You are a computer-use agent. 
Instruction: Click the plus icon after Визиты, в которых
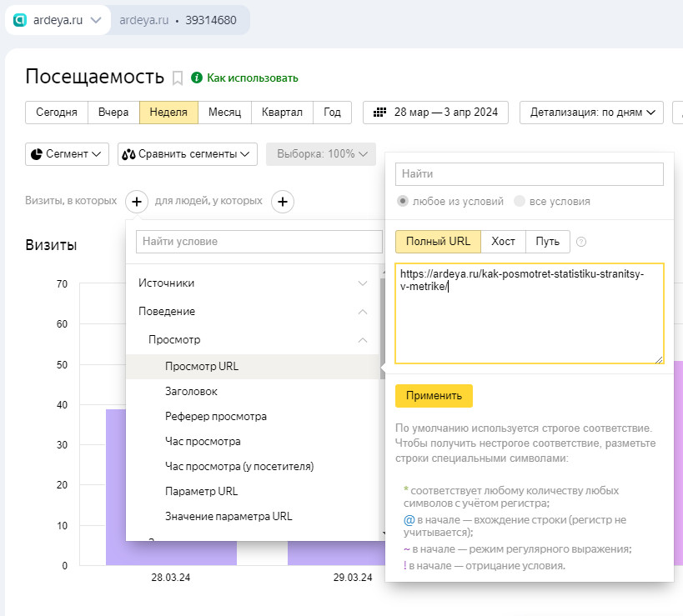click(137, 201)
